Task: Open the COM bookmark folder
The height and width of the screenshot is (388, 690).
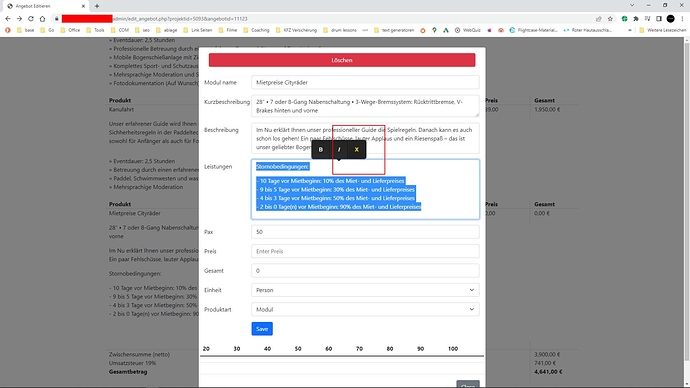Action: coord(120,30)
